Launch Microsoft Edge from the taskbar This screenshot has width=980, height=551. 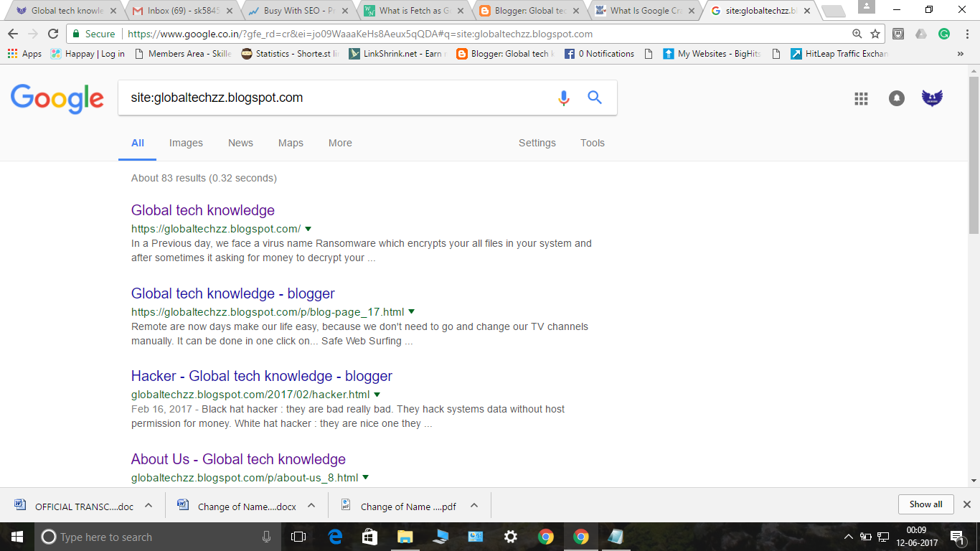tap(335, 537)
